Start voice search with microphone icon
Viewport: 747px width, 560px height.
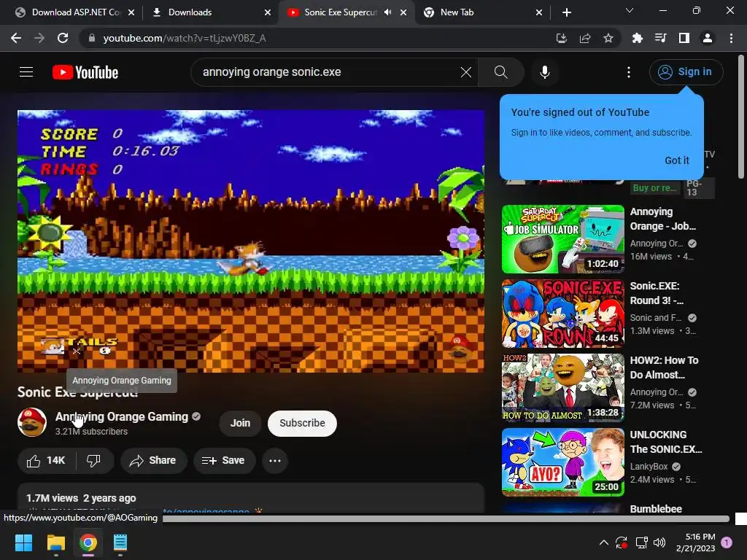(544, 72)
